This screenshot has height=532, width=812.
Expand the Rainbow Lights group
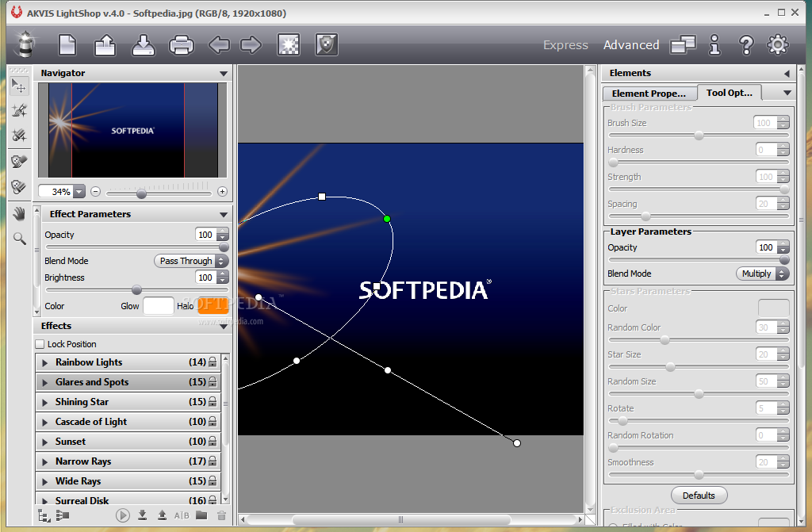tap(44, 362)
